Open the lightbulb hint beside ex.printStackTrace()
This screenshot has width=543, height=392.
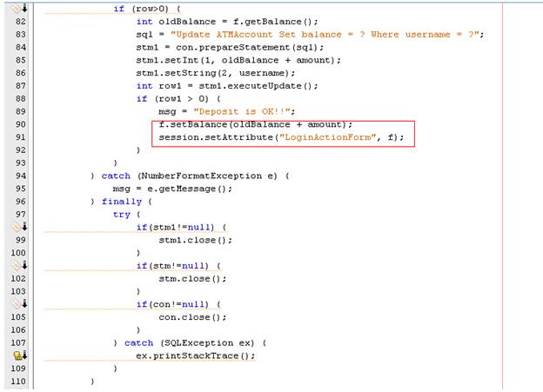pos(20,355)
